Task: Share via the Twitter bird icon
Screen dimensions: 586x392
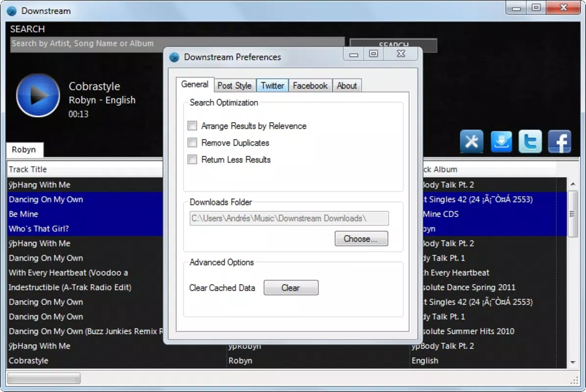Action: click(x=530, y=142)
